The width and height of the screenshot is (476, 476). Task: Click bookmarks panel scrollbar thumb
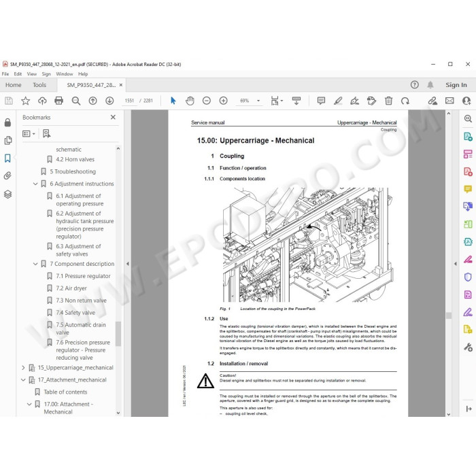(118, 334)
